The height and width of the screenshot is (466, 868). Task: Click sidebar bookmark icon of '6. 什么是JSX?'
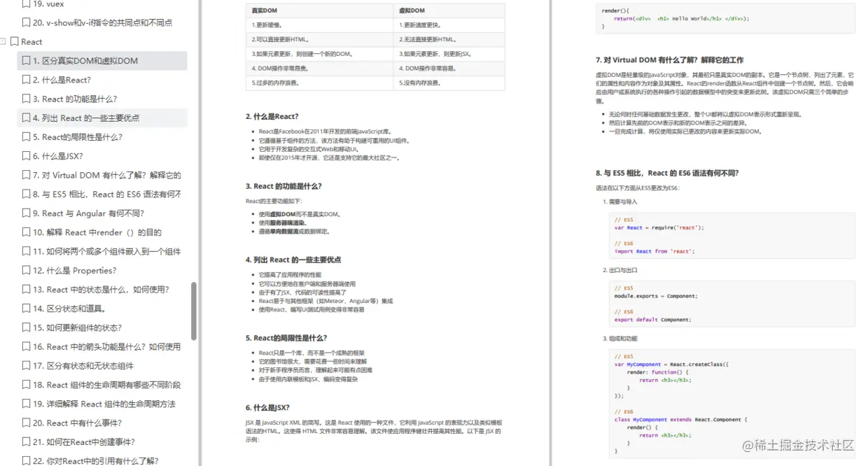point(26,156)
